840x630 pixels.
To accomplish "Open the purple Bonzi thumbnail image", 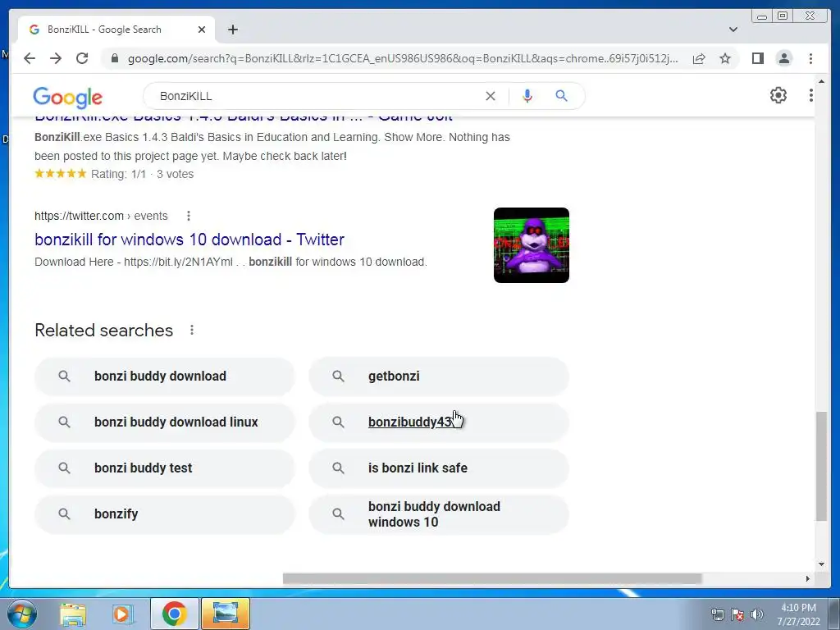I will pos(531,245).
